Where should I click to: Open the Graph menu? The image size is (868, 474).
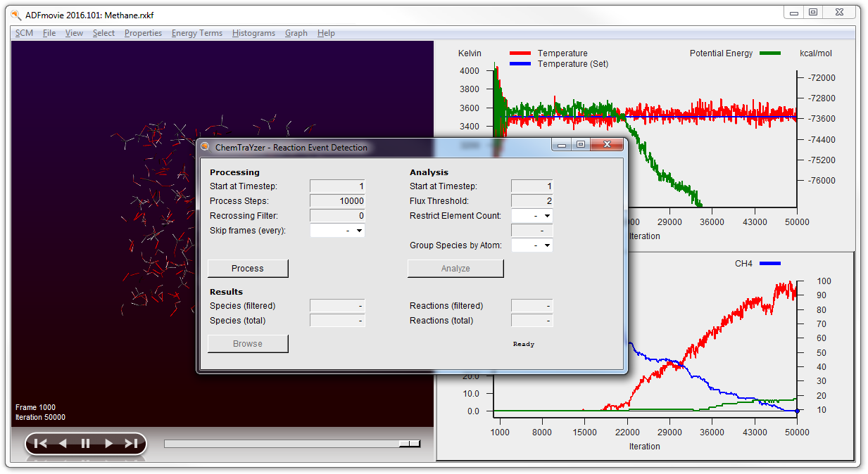pyautogui.click(x=296, y=33)
